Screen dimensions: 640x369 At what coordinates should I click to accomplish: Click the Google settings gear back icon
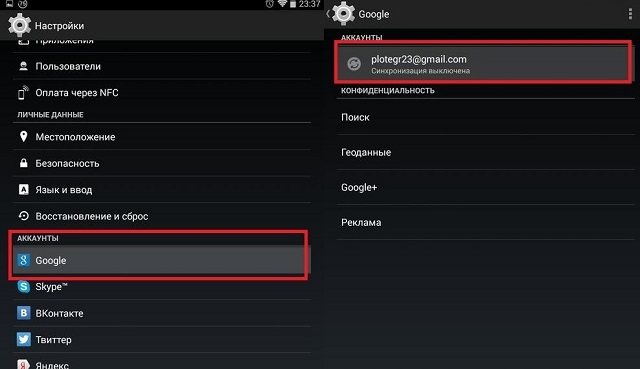(x=343, y=13)
